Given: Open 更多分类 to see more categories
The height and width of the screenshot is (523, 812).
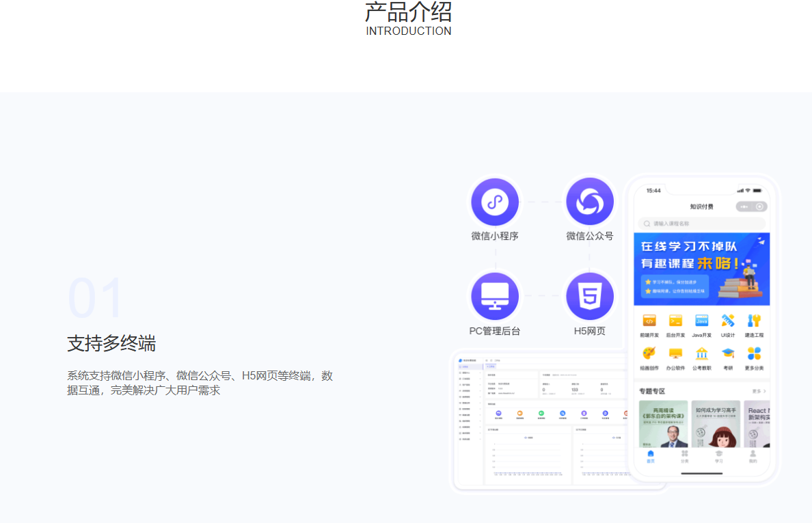Looking at the screenshot, I should [754, 353].
